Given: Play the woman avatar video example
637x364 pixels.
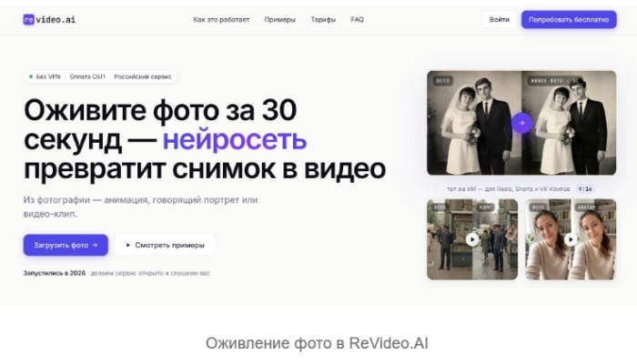Looking at the screenshot, I should pyautogui.click(x=571, y=239).
